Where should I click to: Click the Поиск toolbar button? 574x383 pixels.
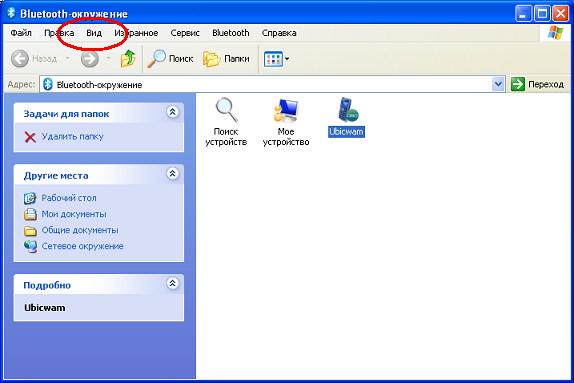pos(170,59)
